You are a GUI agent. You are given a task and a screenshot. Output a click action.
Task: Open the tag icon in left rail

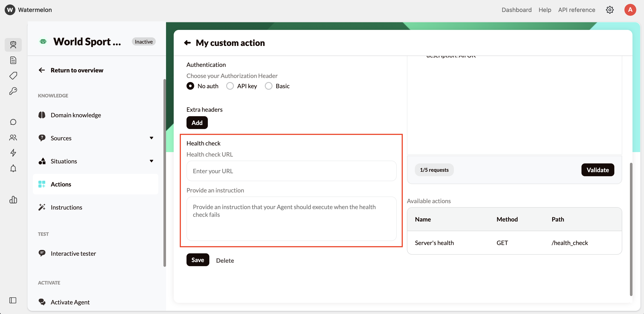(x=13, y=76)
